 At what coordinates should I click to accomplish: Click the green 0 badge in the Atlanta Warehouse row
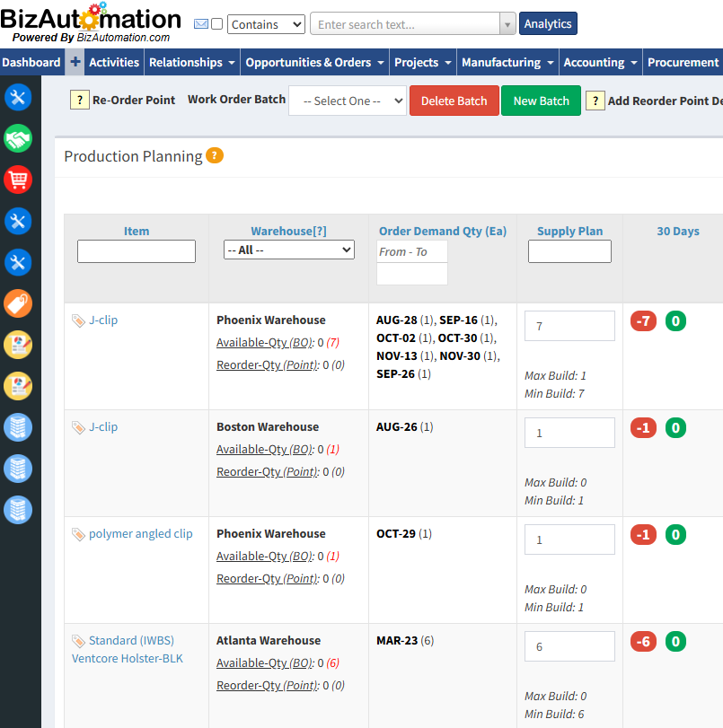(675, 642)
